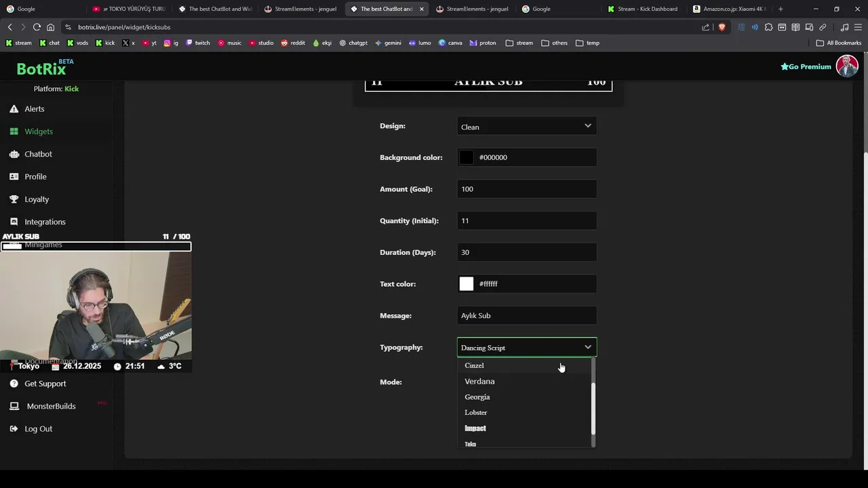Click the Typography list scrollbar
Image resolution: width=868 pixels, height=488 pixels.
[x=593, y=408]
